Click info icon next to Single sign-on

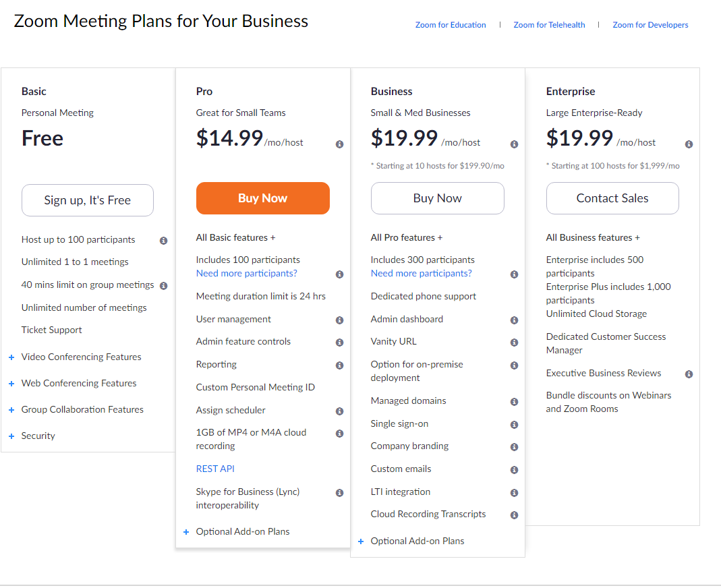(514, 425)
